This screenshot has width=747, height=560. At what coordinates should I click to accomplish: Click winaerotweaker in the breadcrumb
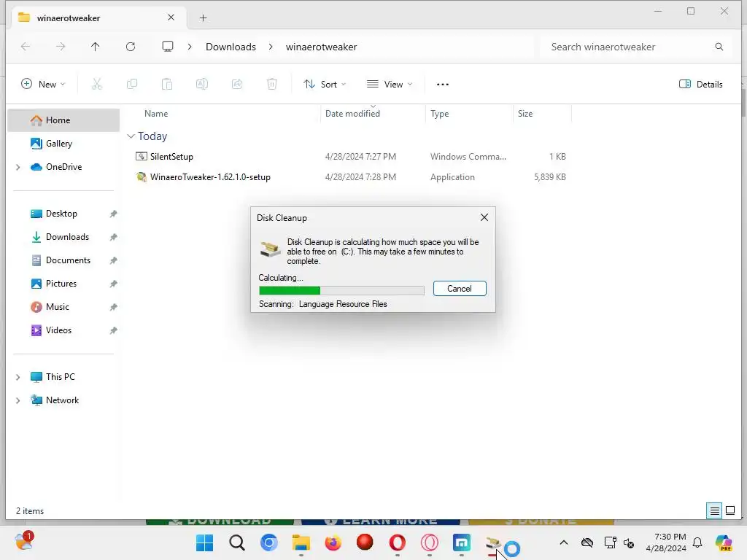321,47
